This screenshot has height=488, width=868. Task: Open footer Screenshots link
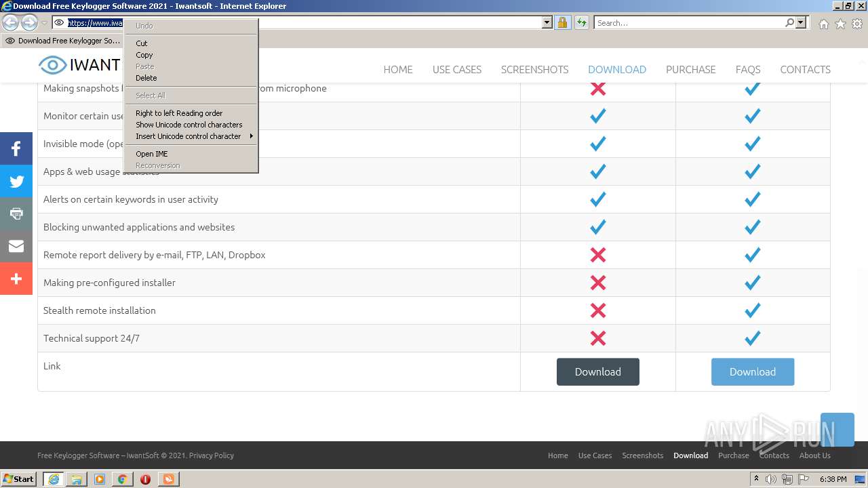tap(643, 455)
